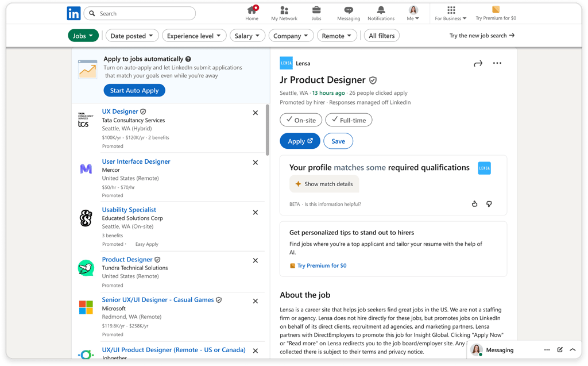Click Show match details button

[x=324, y=184]
